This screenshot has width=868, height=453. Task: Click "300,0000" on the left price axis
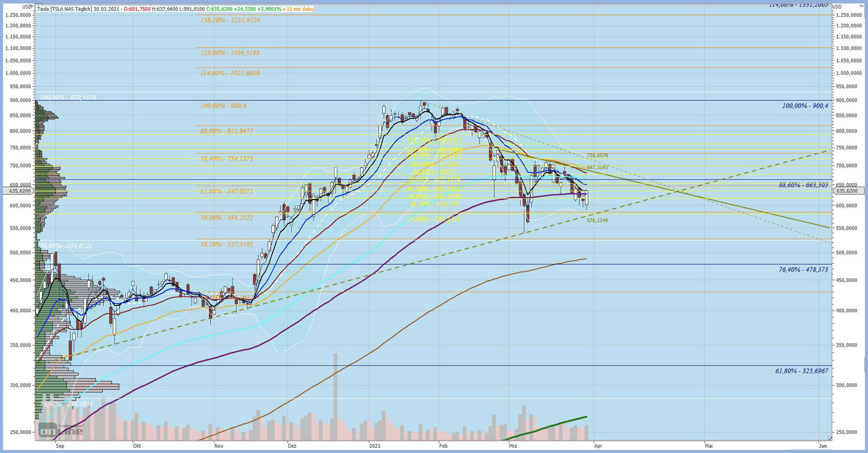(20, 385)
